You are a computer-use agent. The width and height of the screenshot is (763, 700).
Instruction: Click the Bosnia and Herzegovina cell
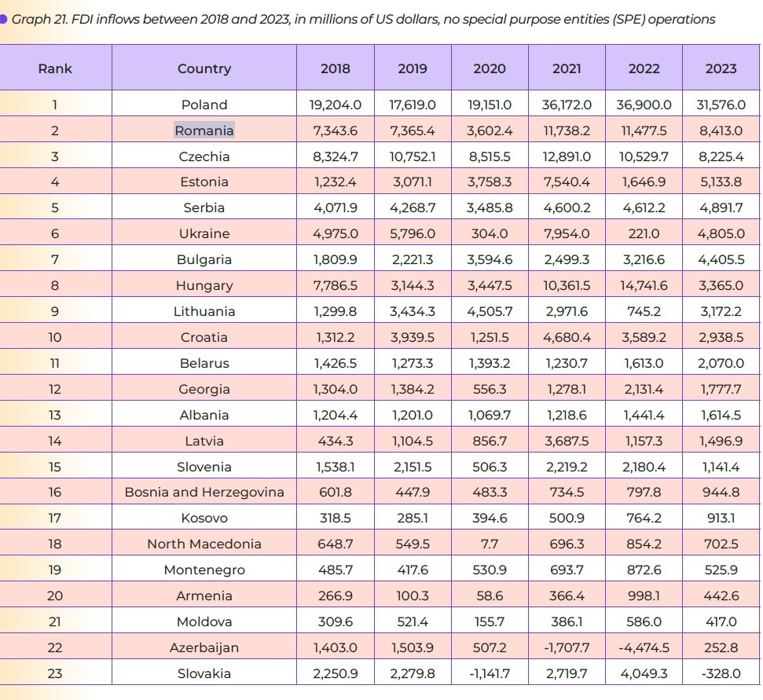pos(204,493)
